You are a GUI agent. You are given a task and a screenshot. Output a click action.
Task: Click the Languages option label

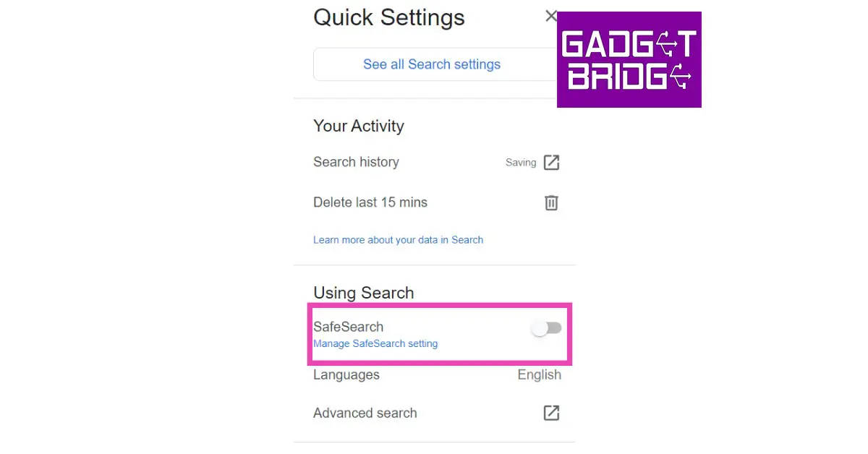pyautogui.click(x=346, y=374)
